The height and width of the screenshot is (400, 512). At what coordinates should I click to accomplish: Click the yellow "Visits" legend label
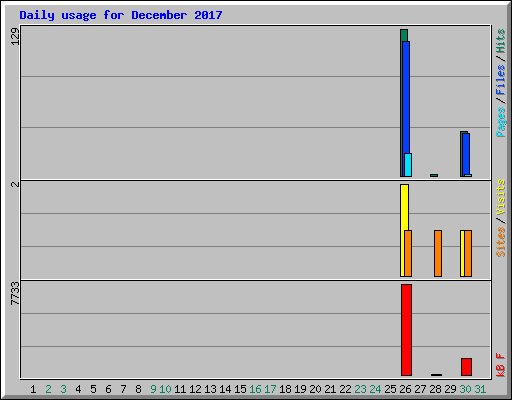click(x=500, y=197)
